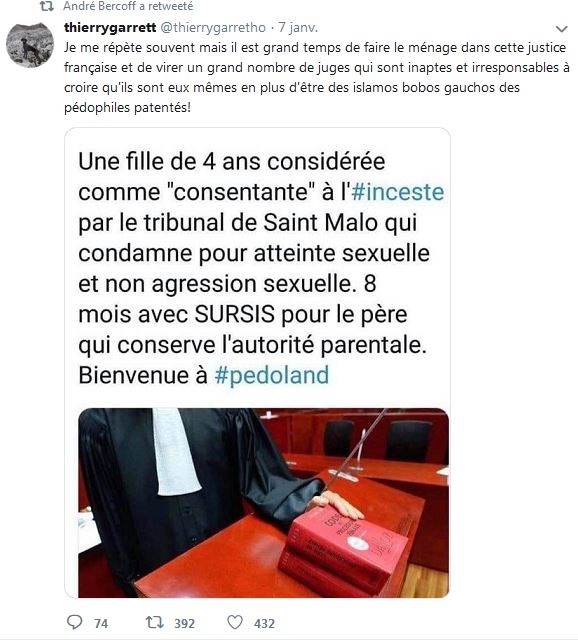578x644 pixels.
Task: Click the reply speech bubble icon
Action: (74, 622)
